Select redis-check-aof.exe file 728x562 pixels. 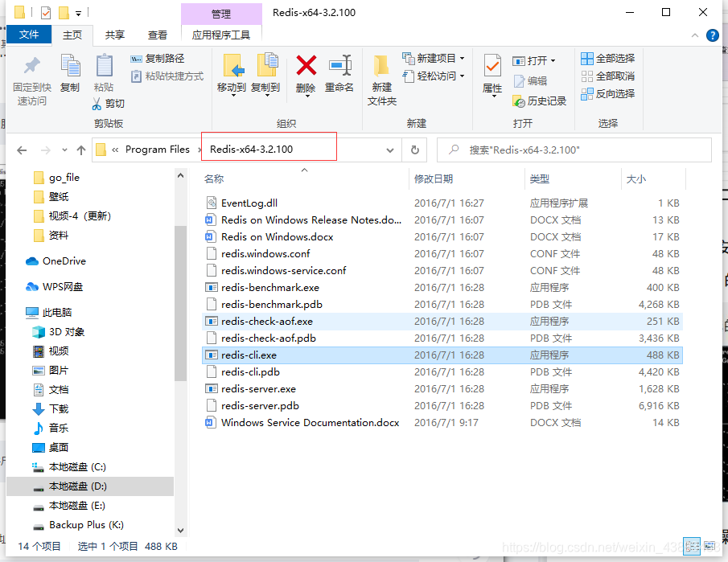(x=442, y=322)
